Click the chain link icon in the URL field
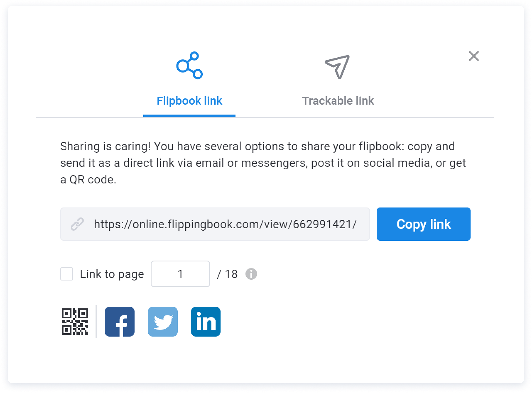The image size is (532, 393). 77,224
